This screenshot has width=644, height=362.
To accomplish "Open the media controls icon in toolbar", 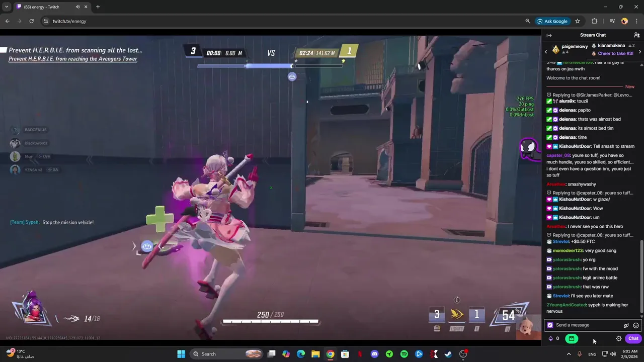I will point(612,21).
